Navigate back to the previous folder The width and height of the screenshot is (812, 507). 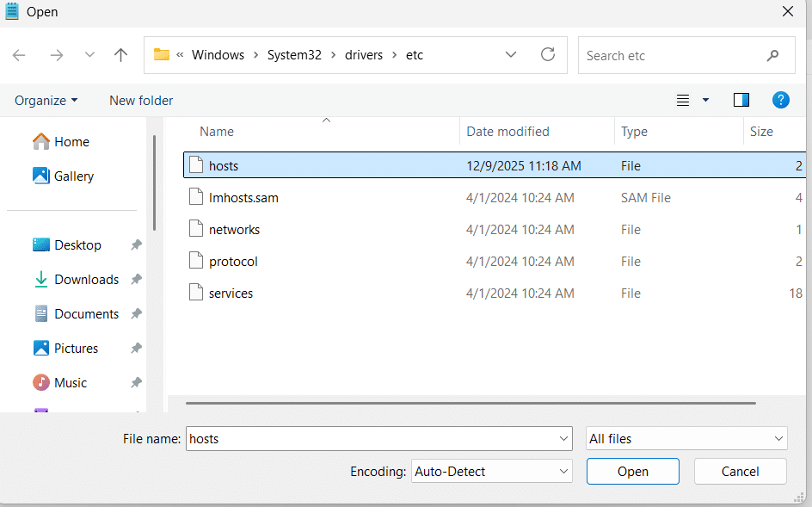[x=18, y=54]
